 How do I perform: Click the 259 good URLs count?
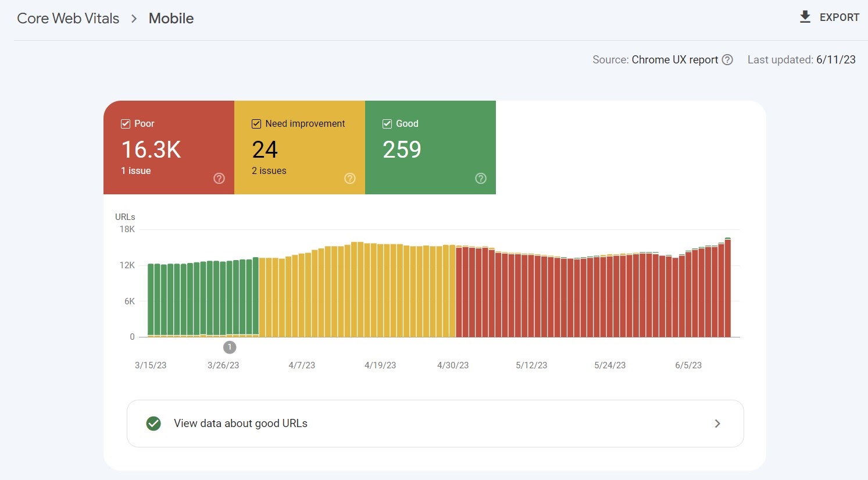click(x=402, y=150)
